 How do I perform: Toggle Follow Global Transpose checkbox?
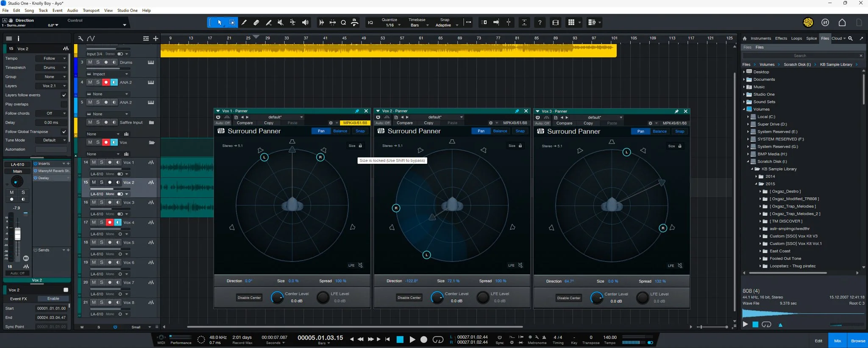tap(64, 132)
